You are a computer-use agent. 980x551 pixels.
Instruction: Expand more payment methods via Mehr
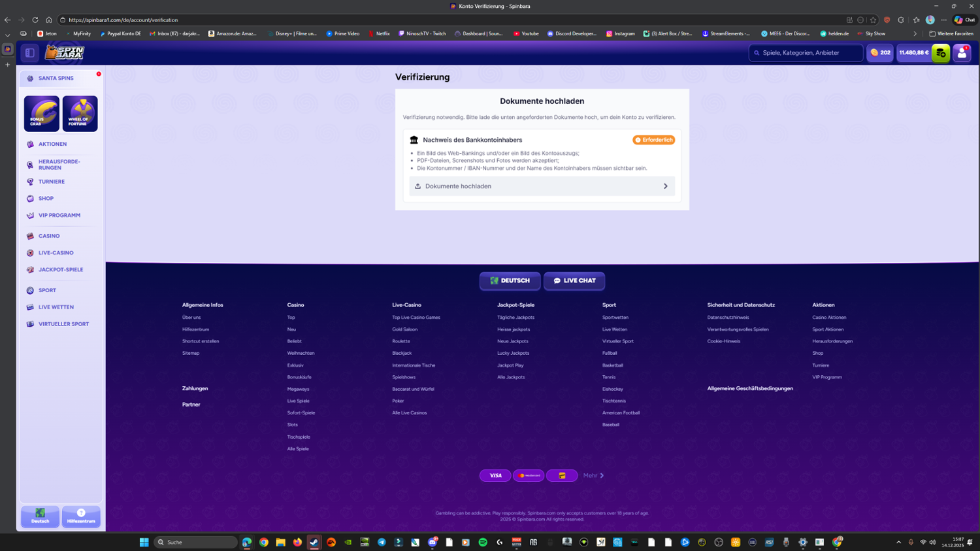593,476
